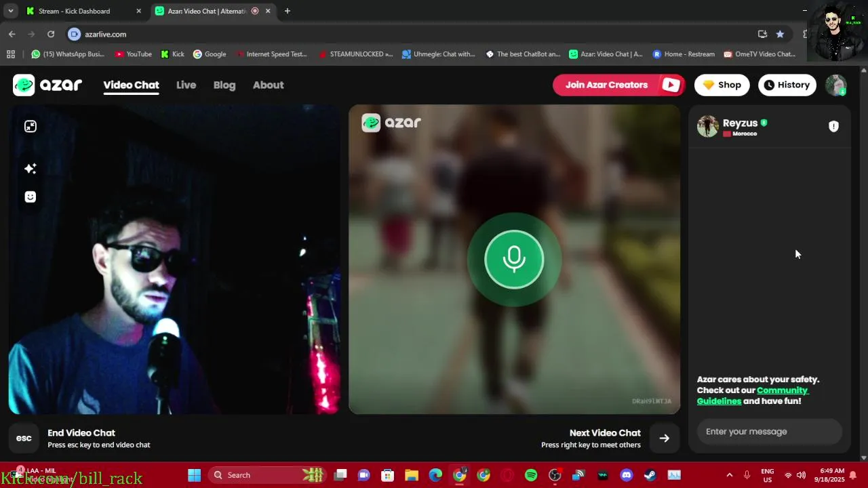The image size is (868, 488).
Task: Click the camera site permission icon
Action: tap(75, 34)
